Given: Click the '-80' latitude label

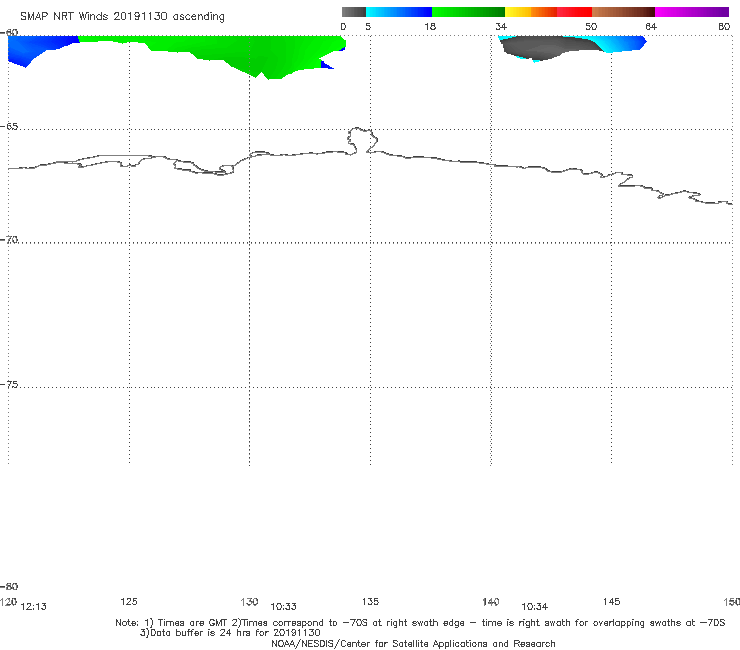Looking at the screenshot, I should coord(9,587).
